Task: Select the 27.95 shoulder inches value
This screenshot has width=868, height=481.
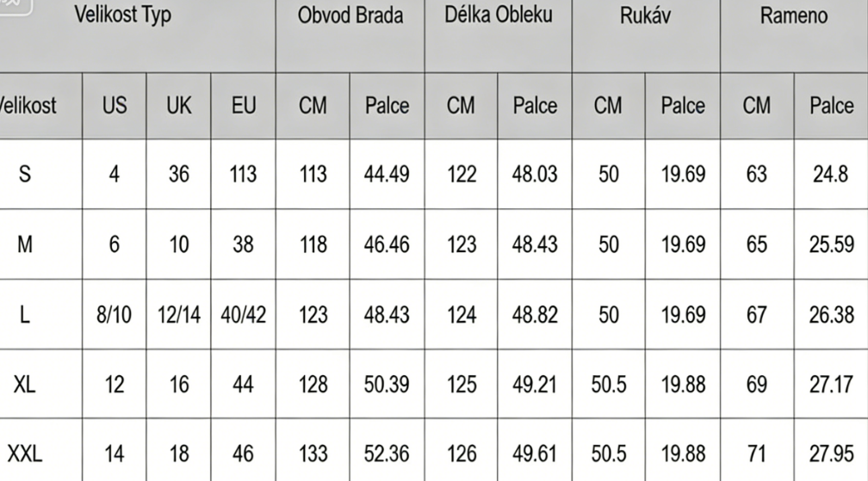Action: click(x=831, y=453)
